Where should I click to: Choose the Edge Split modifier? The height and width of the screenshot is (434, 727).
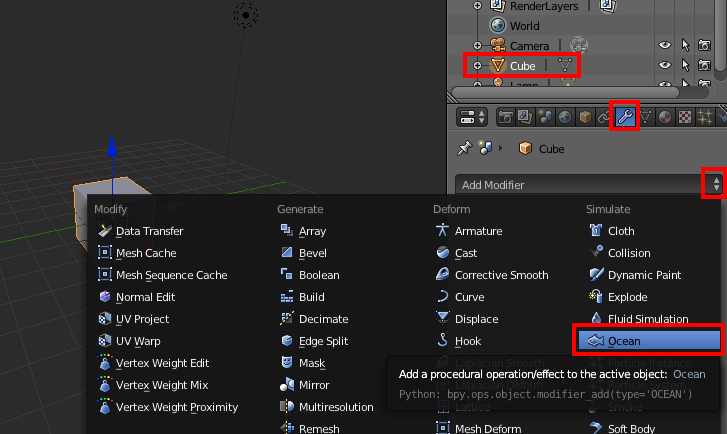[323, 341]
